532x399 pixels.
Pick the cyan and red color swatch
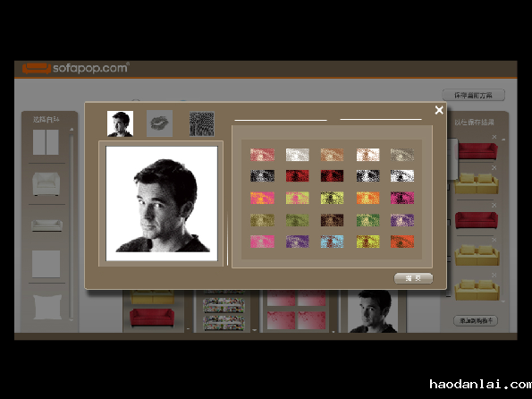pos(332,242)
